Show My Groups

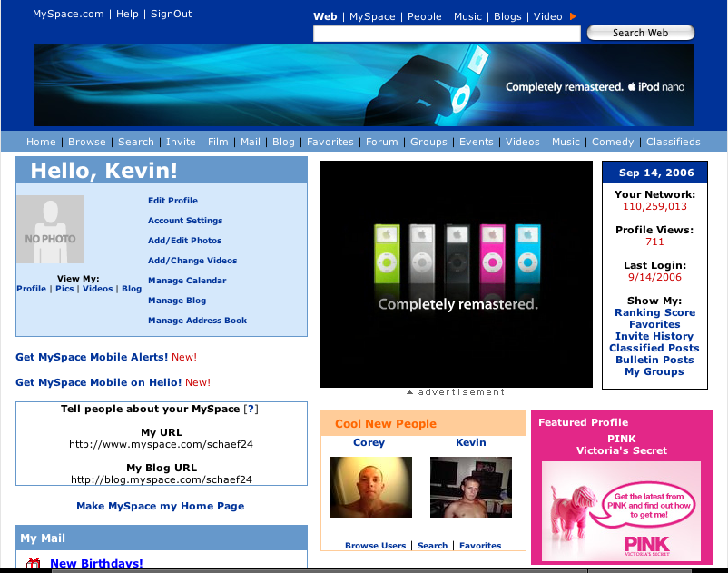click(x=654, y=372)
